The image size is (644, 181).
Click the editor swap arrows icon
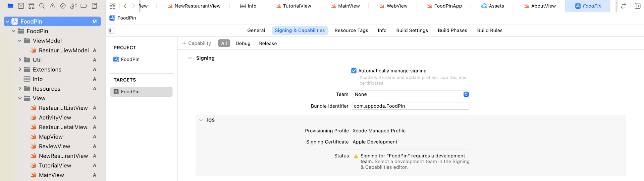click(624, 6)
